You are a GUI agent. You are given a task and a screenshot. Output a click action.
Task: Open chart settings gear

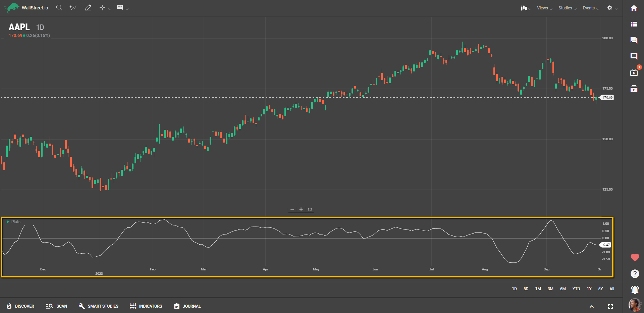[610, 8]
